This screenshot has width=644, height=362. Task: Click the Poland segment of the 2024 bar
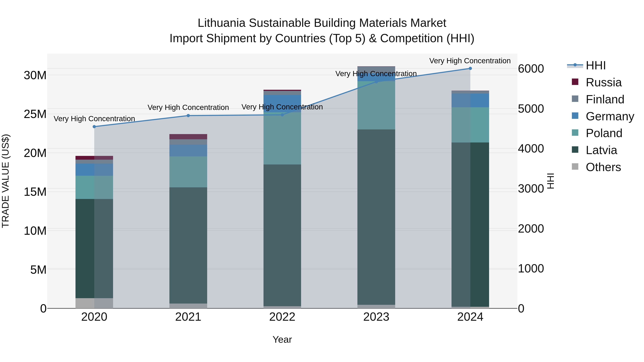(x=470, y=125)
